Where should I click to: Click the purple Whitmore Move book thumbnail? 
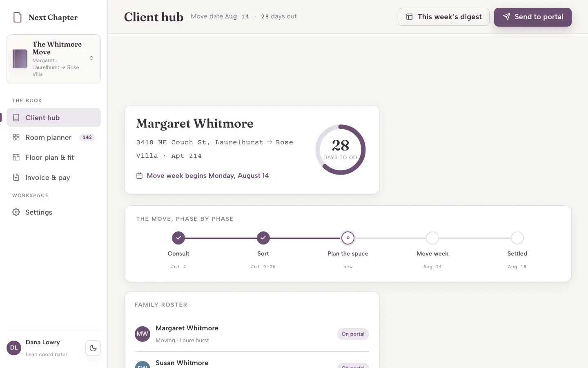(x=20, y=59)
